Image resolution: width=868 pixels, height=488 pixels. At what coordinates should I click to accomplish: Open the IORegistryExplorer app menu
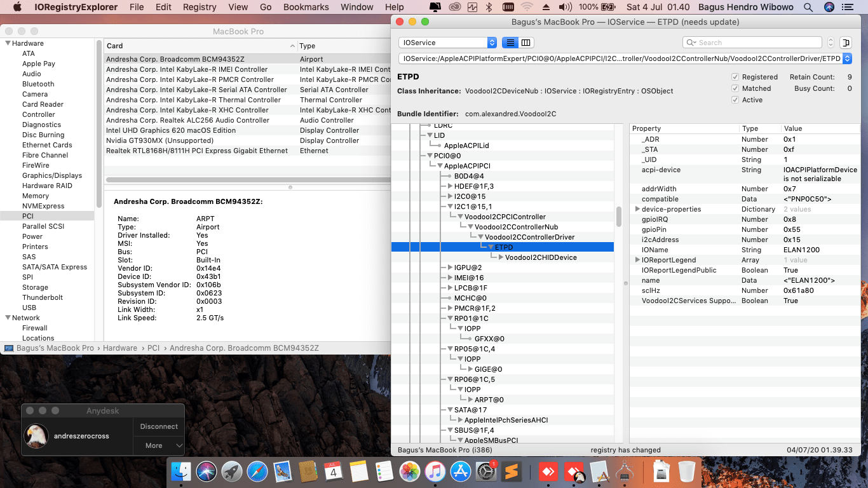tap(76, 7)
